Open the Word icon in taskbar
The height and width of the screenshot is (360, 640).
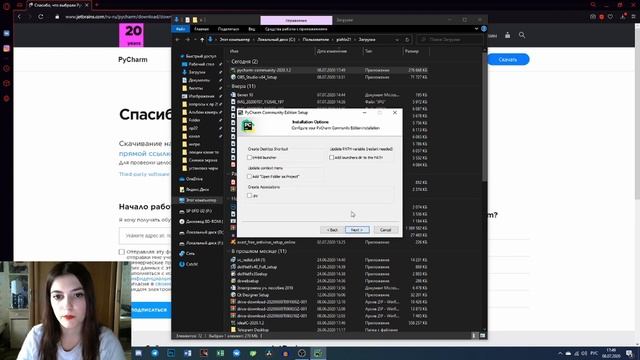tap(188, 353)
